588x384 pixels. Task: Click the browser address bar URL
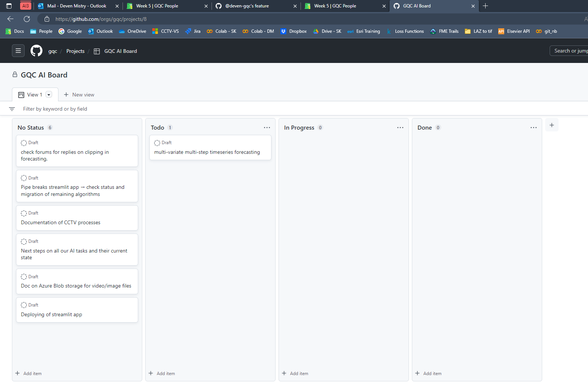tap(101, 19)
